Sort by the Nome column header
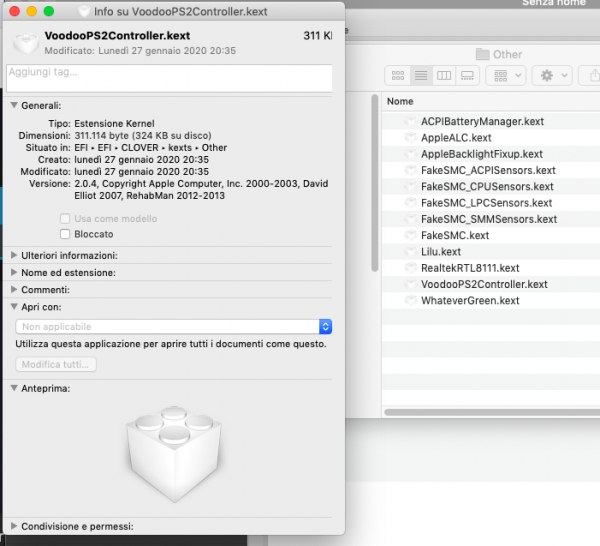 [400, 101]
